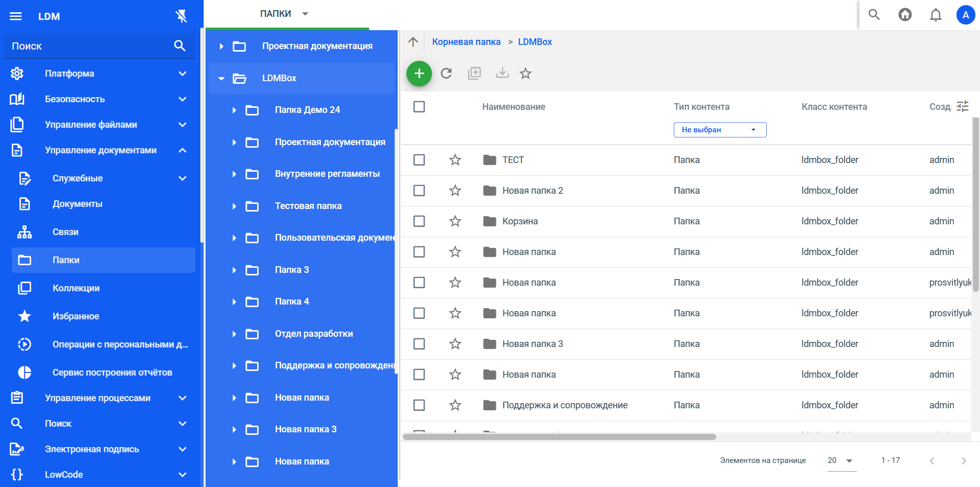Click the Коллекции icon in sidebar
This screenshot has width=980, height=487.
pyautogui.click(x=25, y=288)
